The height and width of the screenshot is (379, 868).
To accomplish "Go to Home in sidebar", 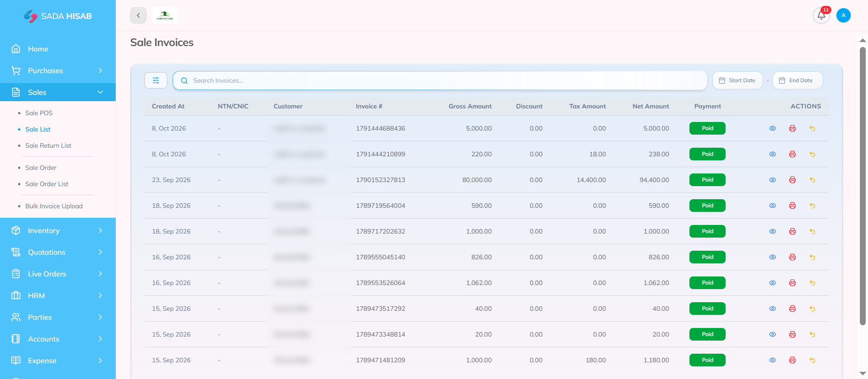I will 58,49.
